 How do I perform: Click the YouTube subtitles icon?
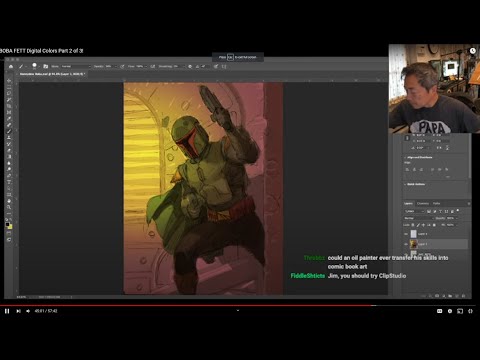tap(439, 311)
